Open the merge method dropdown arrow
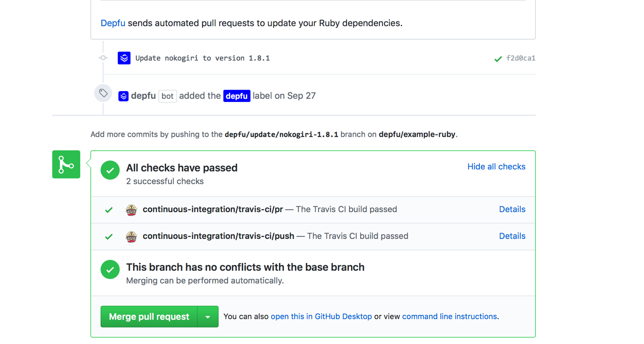This screenshot has height=344, width=644. tap(208, 317)
